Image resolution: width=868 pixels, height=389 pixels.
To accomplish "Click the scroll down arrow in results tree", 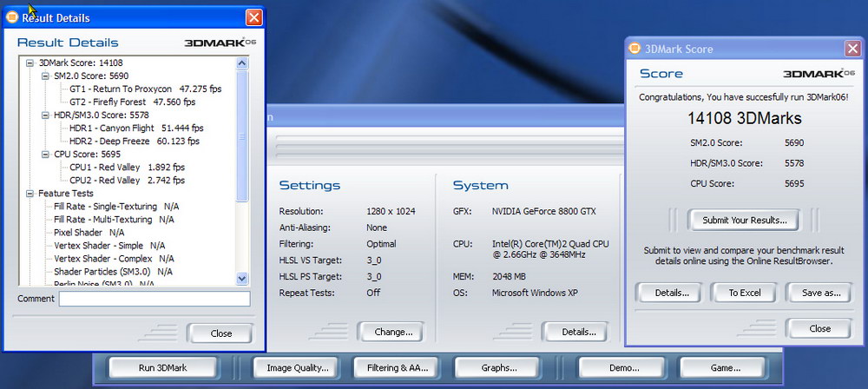I will coord(242,278).
